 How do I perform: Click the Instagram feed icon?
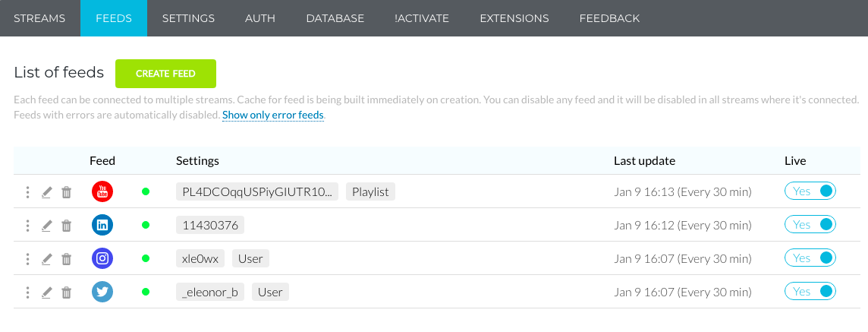pyautogui.click(x=102, y=258)
